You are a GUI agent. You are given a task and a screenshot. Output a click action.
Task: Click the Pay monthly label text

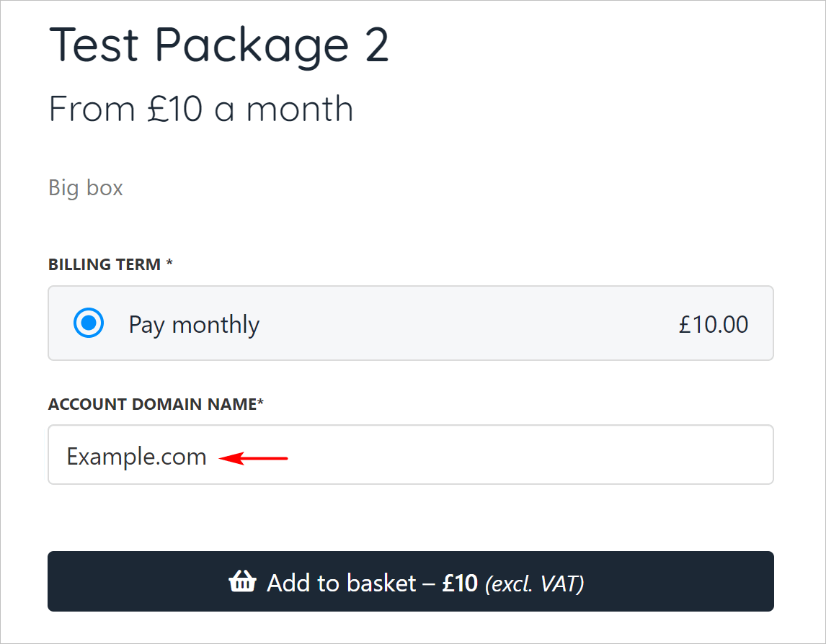coord(194,325)
